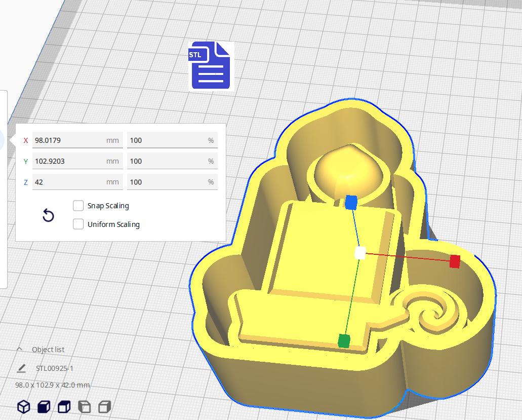The width and height of the screenshot is (522, 420).
Task: Click the white uniform scale handle
Action: tap(360, 254)
